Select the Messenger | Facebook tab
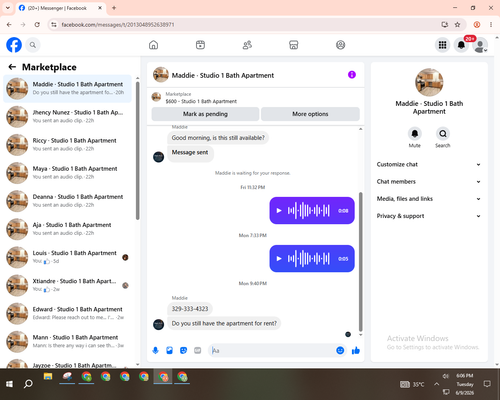 (60, 8)
